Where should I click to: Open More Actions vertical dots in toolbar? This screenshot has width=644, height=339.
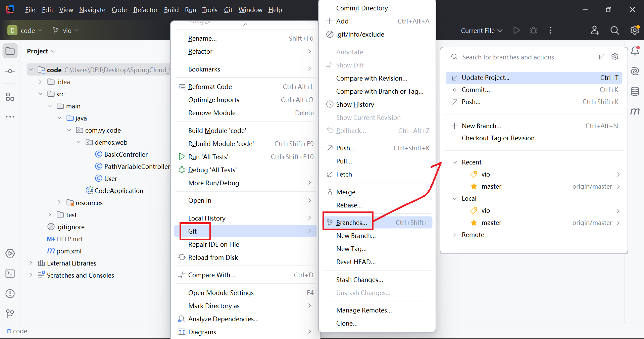point(551,31)
